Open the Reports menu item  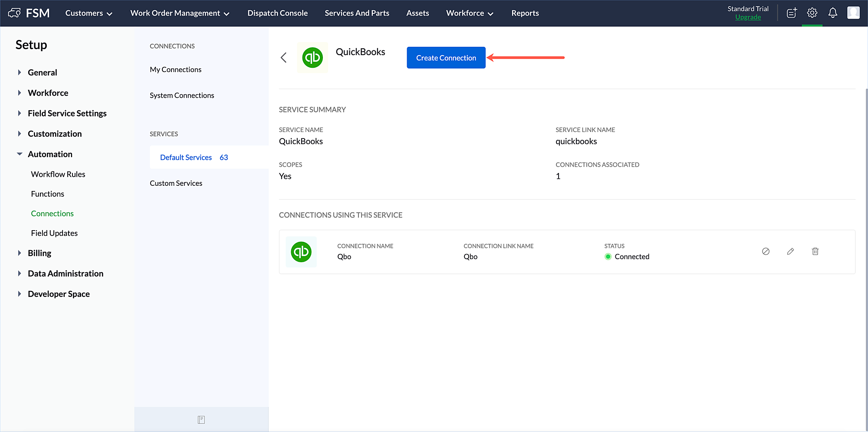[x=525, y=13]
